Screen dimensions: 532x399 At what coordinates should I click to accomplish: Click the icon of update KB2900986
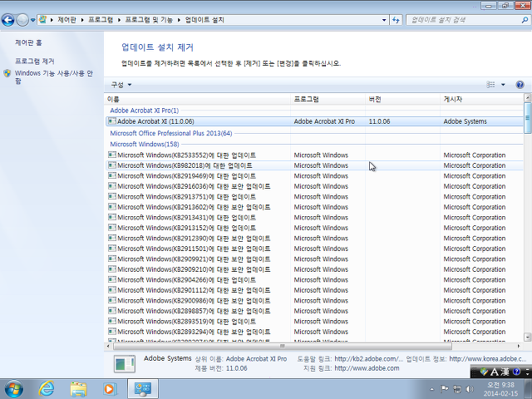click(112, 300)
